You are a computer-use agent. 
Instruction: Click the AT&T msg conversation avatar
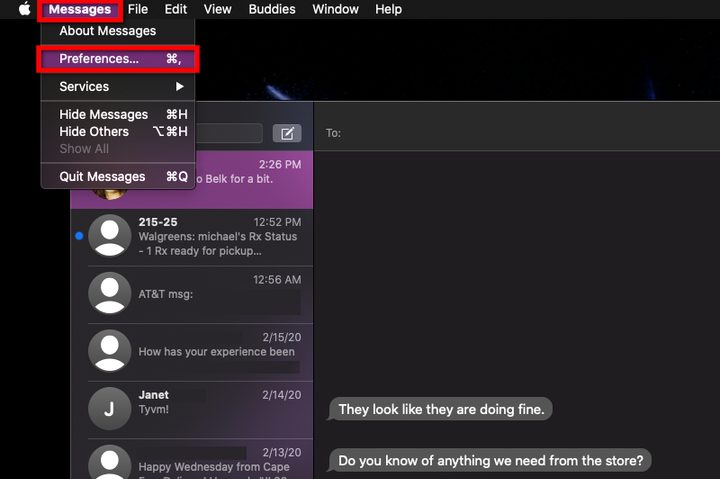(x=110, y=293)
